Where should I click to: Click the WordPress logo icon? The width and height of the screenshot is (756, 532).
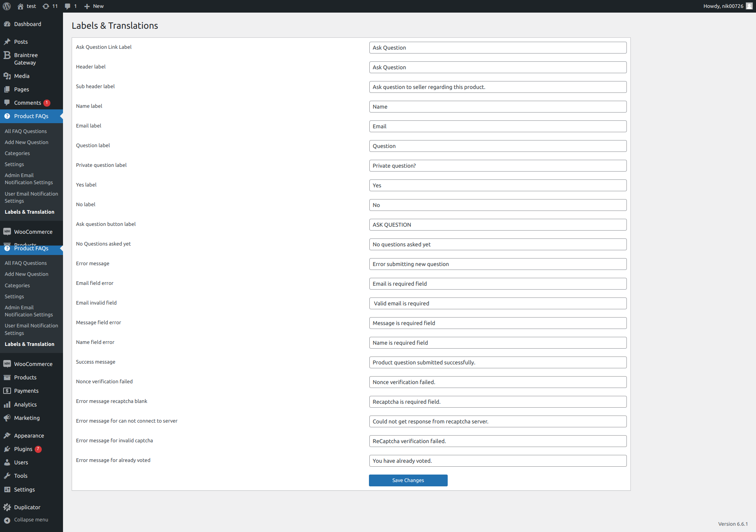pos(7,6)
